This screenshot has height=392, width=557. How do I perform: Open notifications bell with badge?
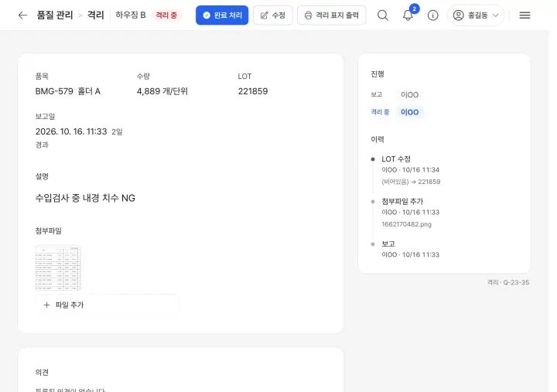pos(408,15)
